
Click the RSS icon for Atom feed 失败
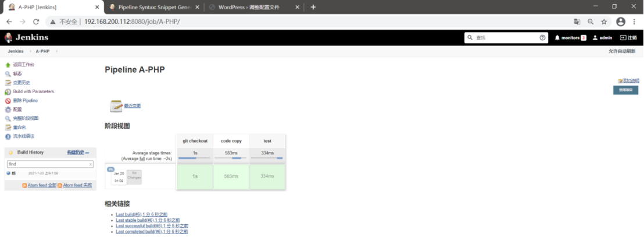pyautogui.click(x=60, y=186)
